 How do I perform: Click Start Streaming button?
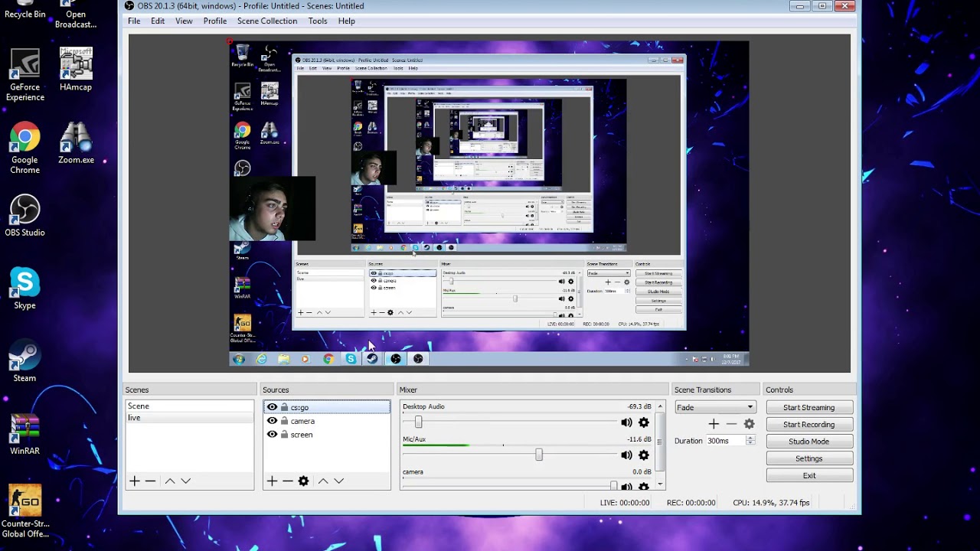[808, 407]
